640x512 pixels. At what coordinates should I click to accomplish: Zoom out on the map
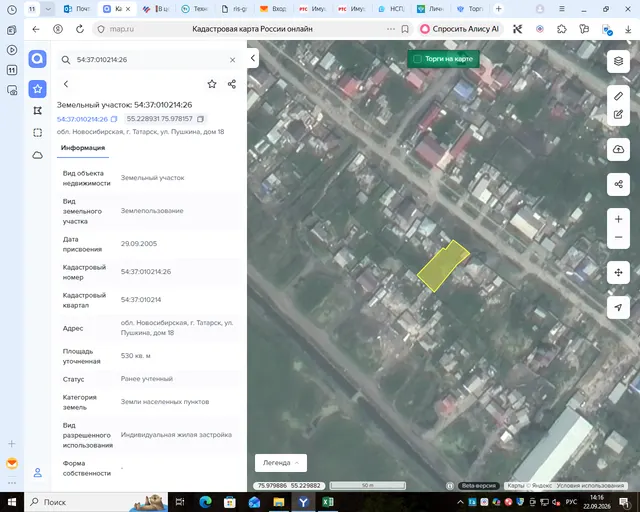[618, 237]
